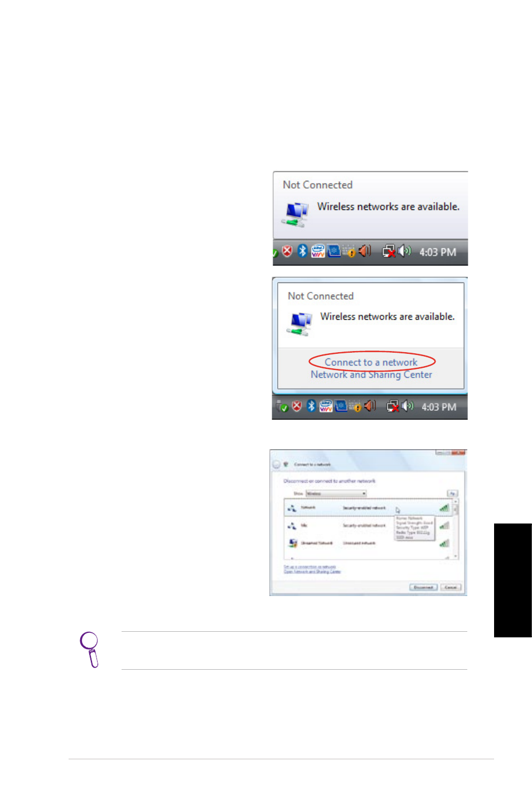The width and height of the screenshot is (532, 802).
Task: Click network disconnected icon in tray below links popup
Action: click(x=393, y=406)
